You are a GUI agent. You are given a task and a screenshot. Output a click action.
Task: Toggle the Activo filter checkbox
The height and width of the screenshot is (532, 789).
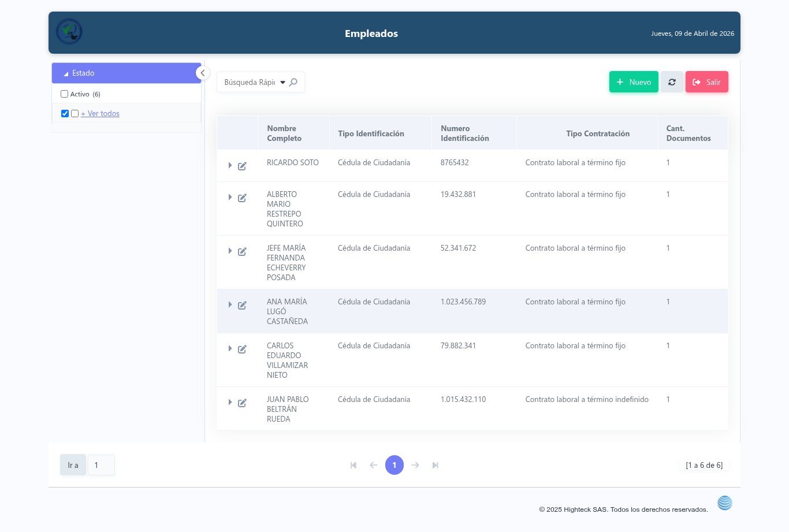pyautogui.click(x=65, y=94)
